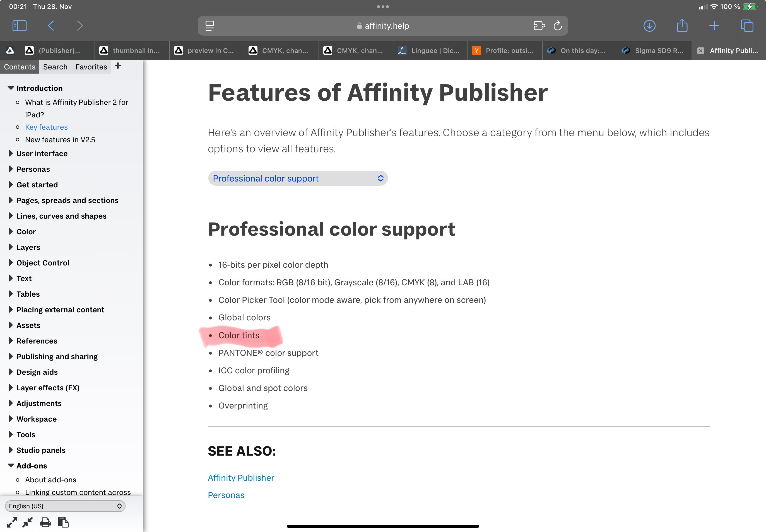This screenshot has height=532, width=766.
Task: Expand the Studio panels section
Action: coord(11,450)
